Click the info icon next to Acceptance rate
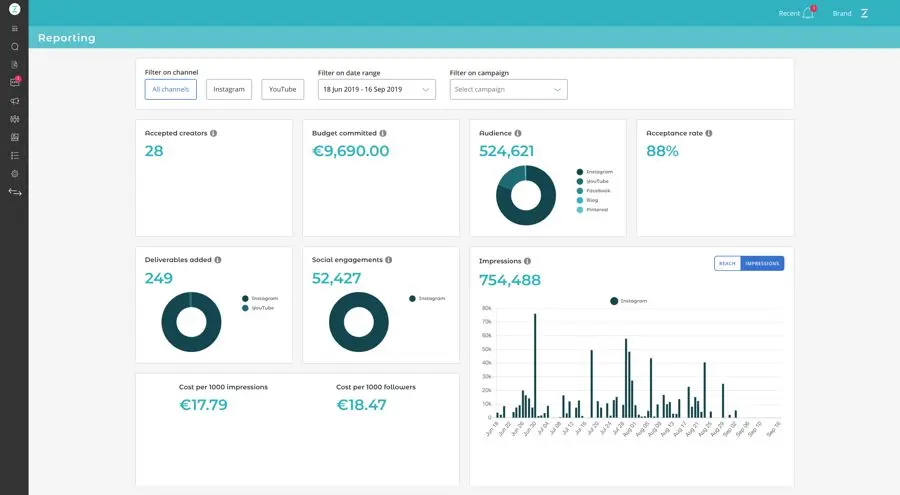 [709, 133]
